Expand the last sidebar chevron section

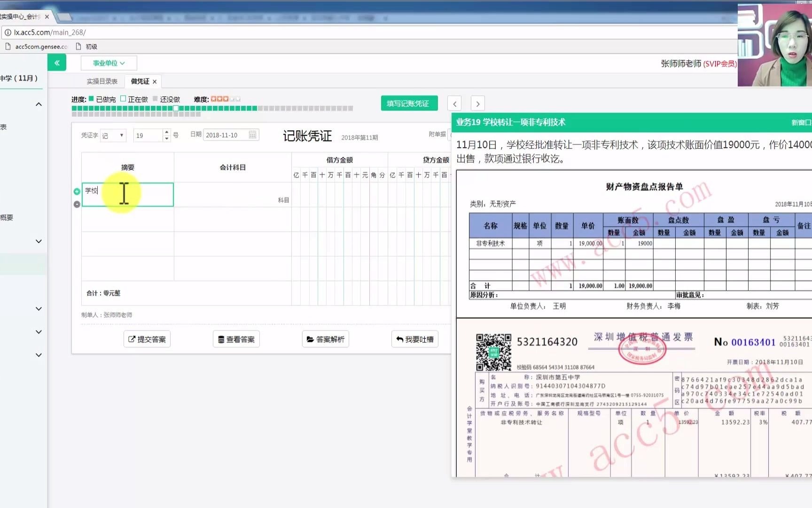click(39, 355)
